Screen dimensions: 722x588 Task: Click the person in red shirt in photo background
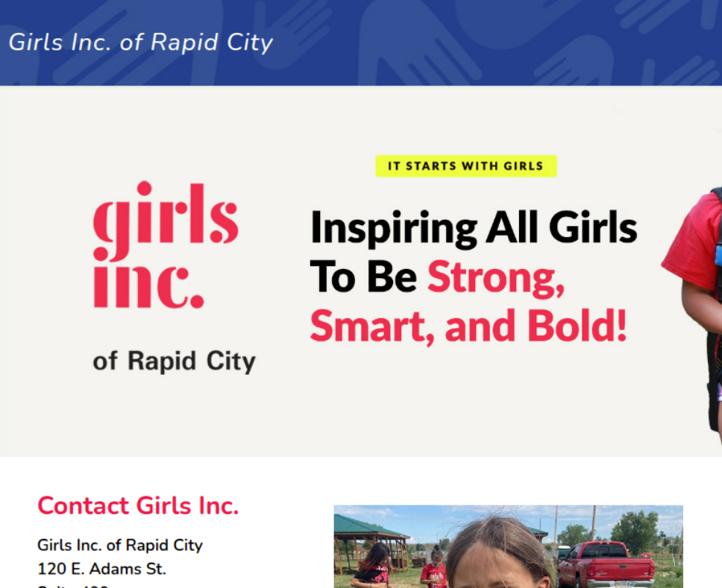coord(433,570)
